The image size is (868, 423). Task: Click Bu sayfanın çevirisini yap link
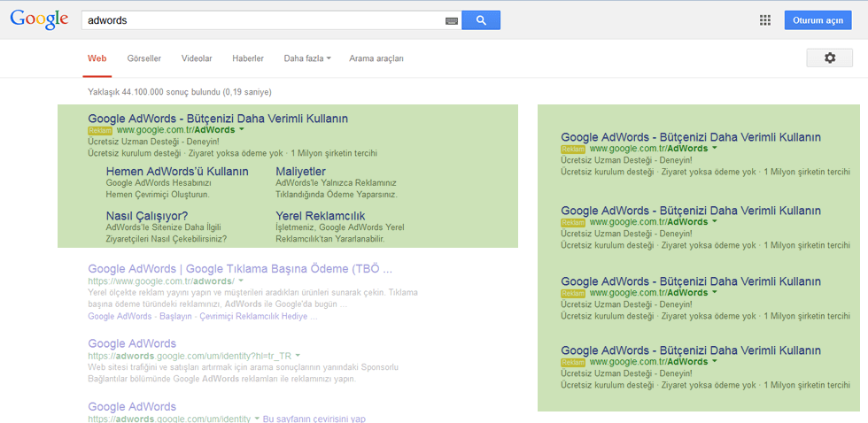point(314,419)
